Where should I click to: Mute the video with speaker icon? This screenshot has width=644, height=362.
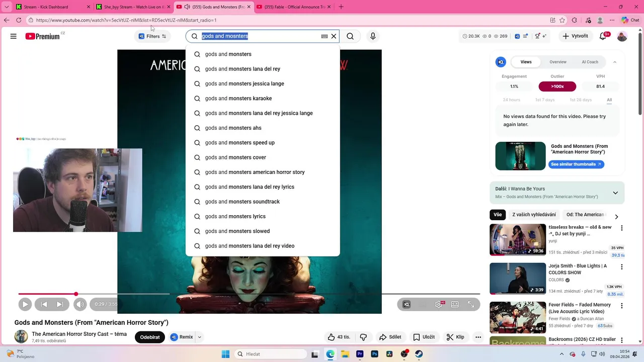80,304
